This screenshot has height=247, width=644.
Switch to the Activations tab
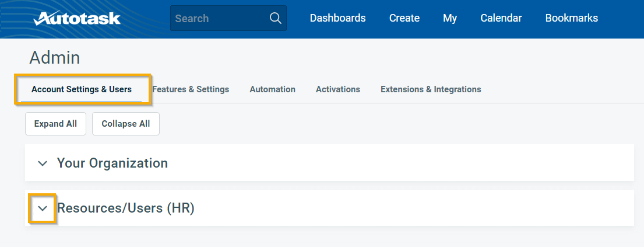337,89
